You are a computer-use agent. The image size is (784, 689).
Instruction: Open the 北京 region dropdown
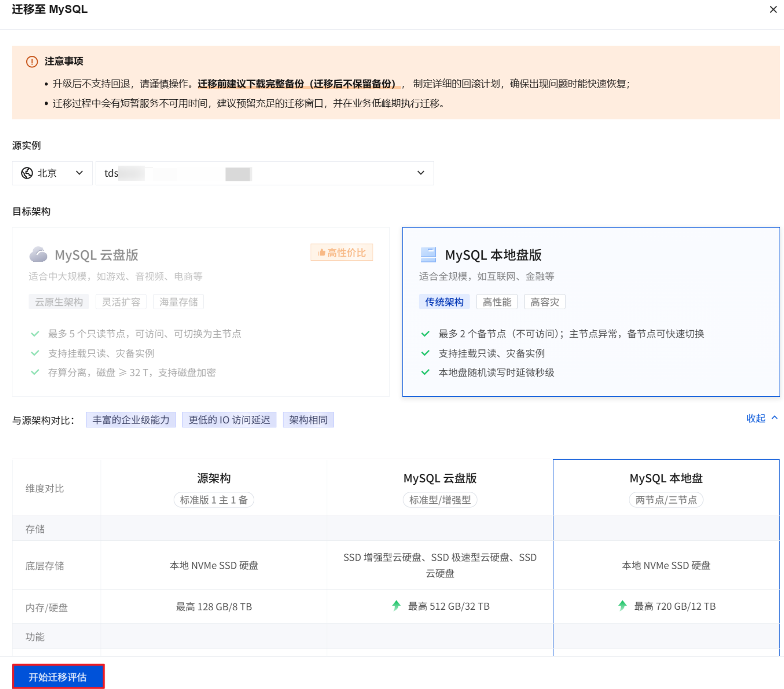pos(52,173)
